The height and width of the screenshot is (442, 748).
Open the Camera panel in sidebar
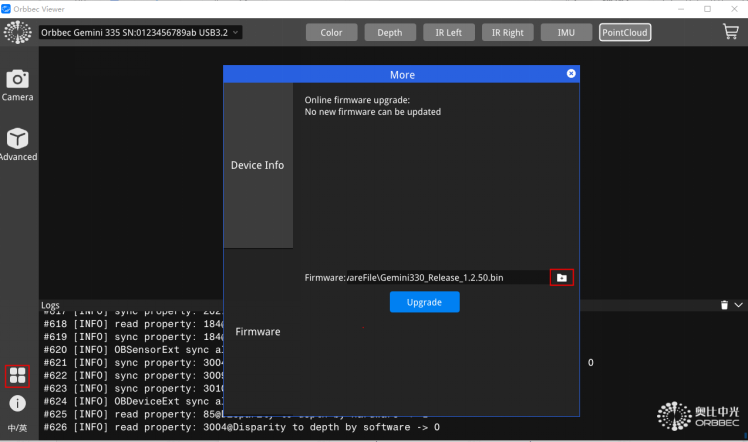(x=17, y=84)
